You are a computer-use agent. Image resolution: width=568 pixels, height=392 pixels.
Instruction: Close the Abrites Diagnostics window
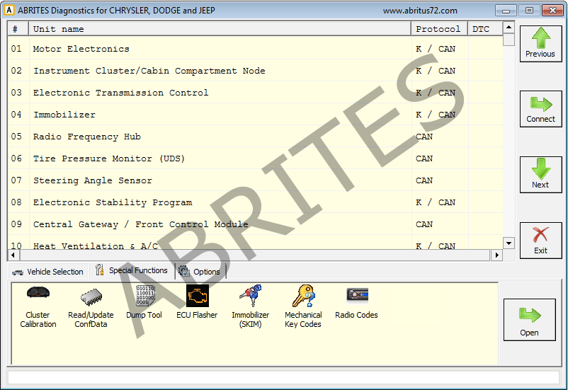[x=552, y=11]
